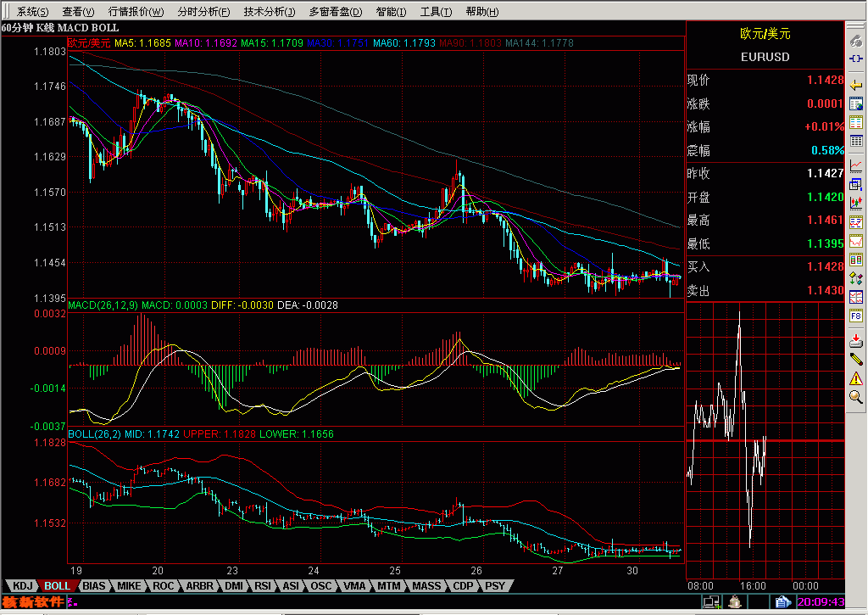Open the web browser window icon with globe
The image size is (868, 615).
coord(856,103)
